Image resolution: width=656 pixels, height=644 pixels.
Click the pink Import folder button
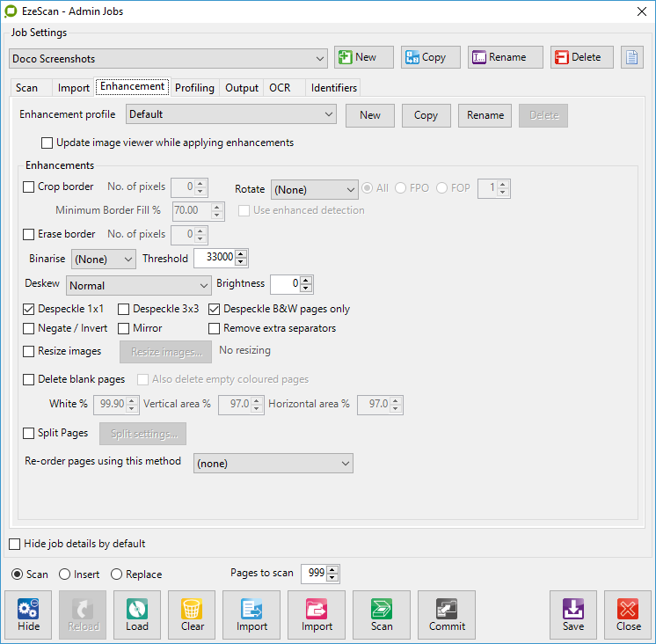coord(317,614)
